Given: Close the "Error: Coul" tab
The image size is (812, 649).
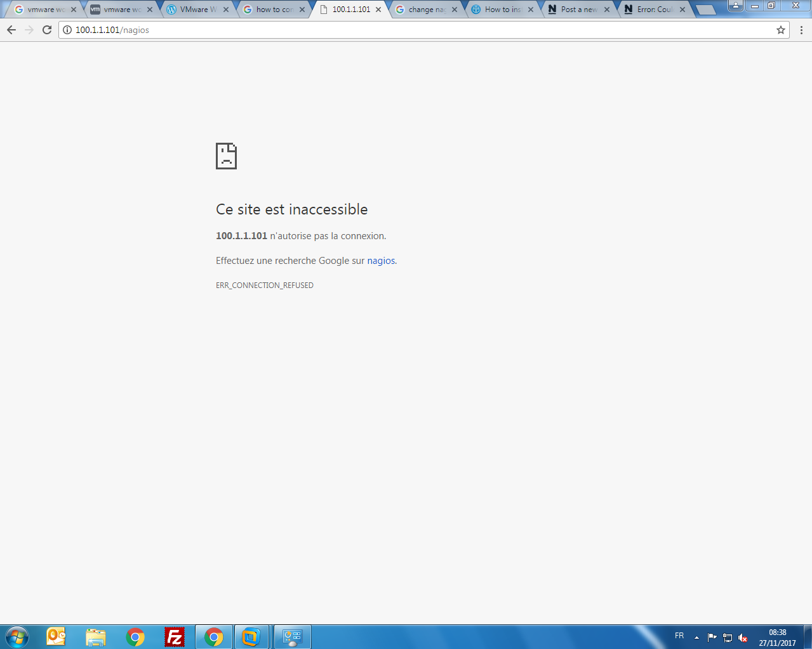Looking at the screenshot, I should coord(682,10).
